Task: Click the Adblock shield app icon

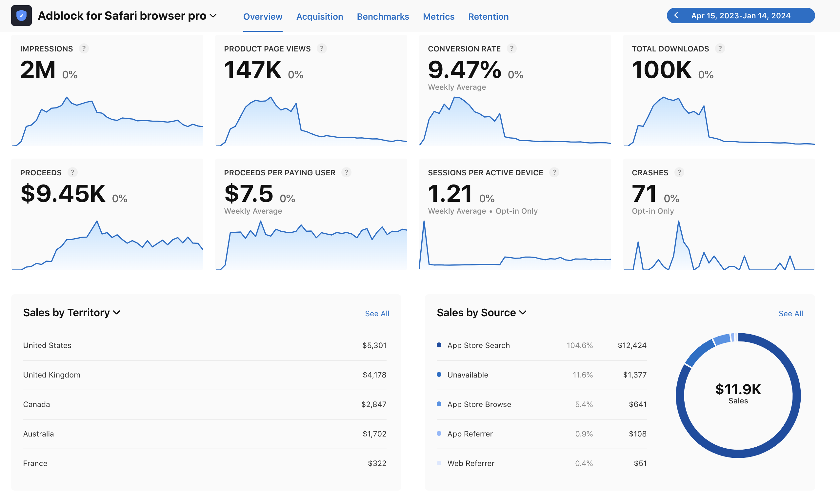Action: pyautogui.click(x=21, y=16)
